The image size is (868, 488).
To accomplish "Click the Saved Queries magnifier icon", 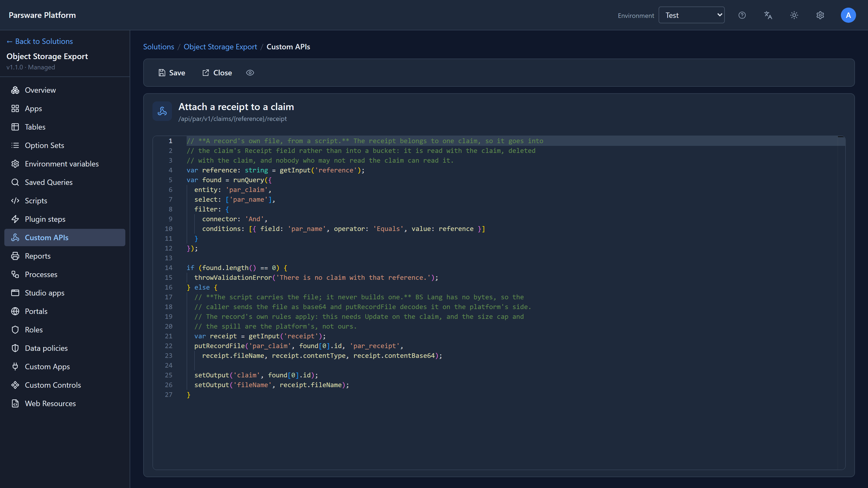I will pos(15,182).
